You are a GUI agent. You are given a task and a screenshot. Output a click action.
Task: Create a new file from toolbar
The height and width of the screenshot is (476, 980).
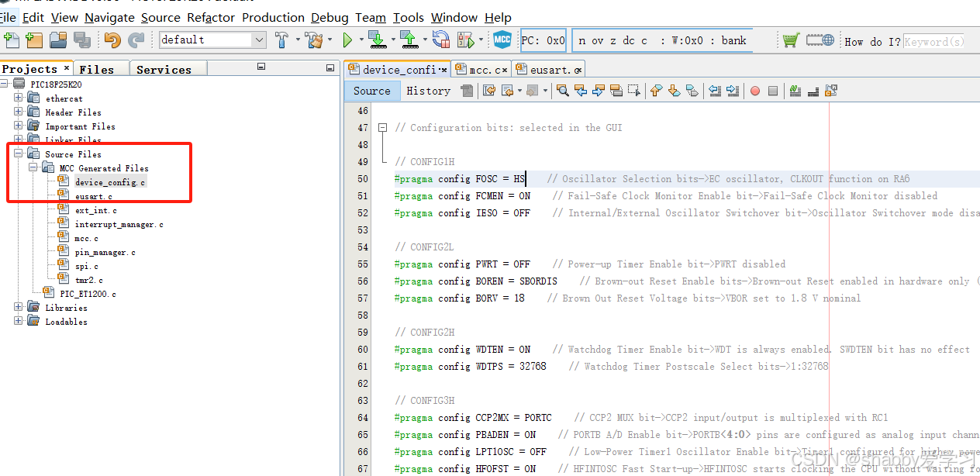click(11, 40)
